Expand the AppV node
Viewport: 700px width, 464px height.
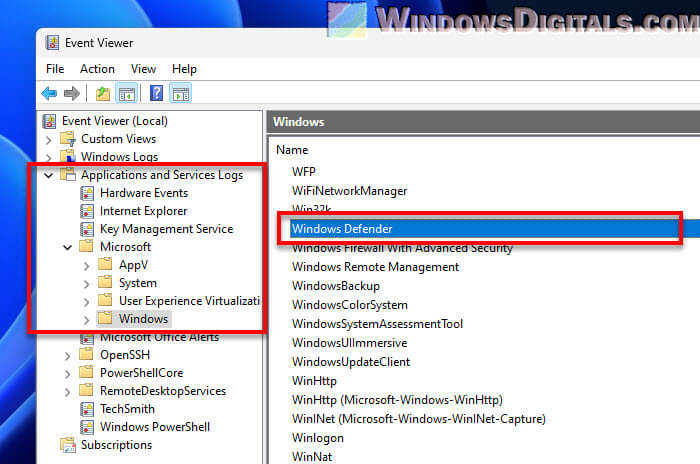point(86,266)
